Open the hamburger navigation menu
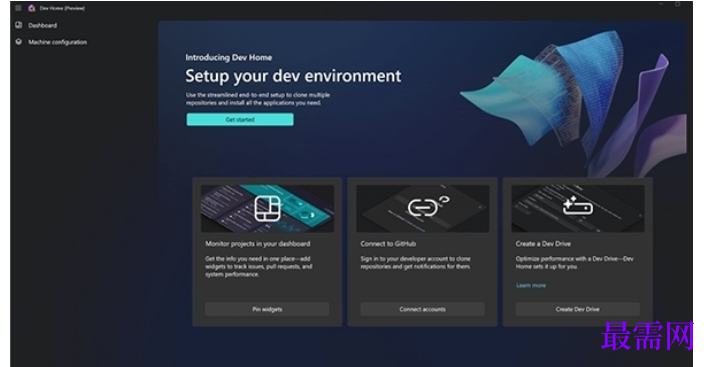The height and width of the screenshot is (367, 713). click(x=18, y=8)
